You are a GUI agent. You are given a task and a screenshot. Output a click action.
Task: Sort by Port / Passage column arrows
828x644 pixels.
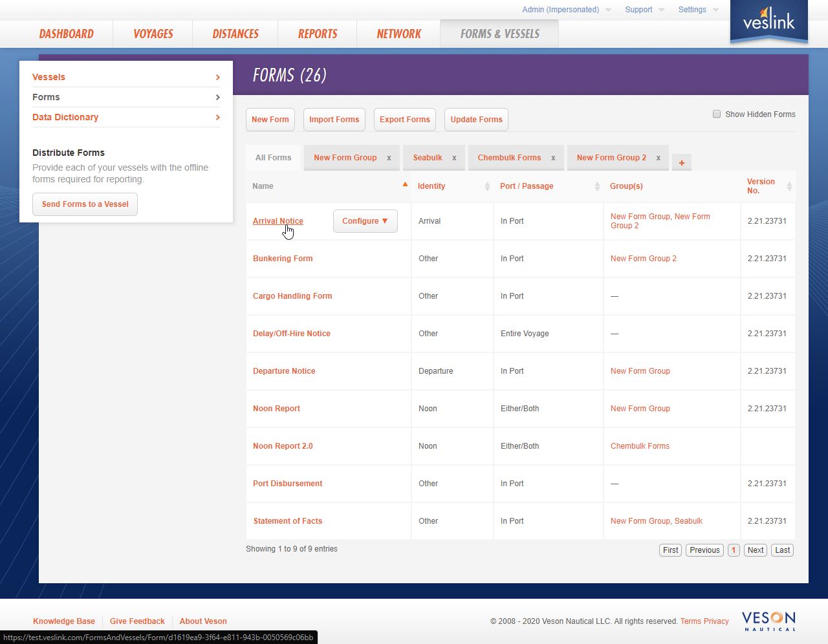coord(597,186)
